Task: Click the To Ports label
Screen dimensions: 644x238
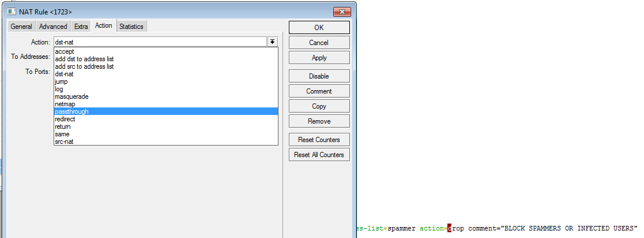Action: point(38,72)
